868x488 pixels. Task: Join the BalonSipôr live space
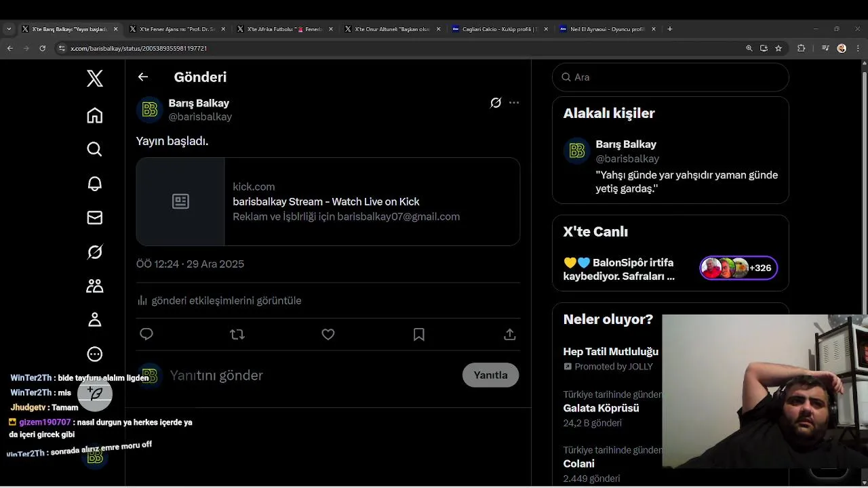pos(619,269)
